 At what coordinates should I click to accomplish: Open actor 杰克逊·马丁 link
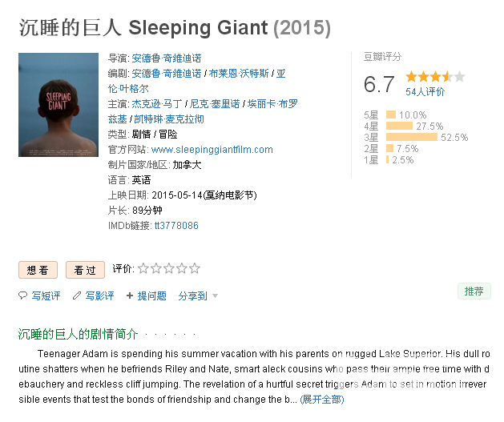(157, 104)
